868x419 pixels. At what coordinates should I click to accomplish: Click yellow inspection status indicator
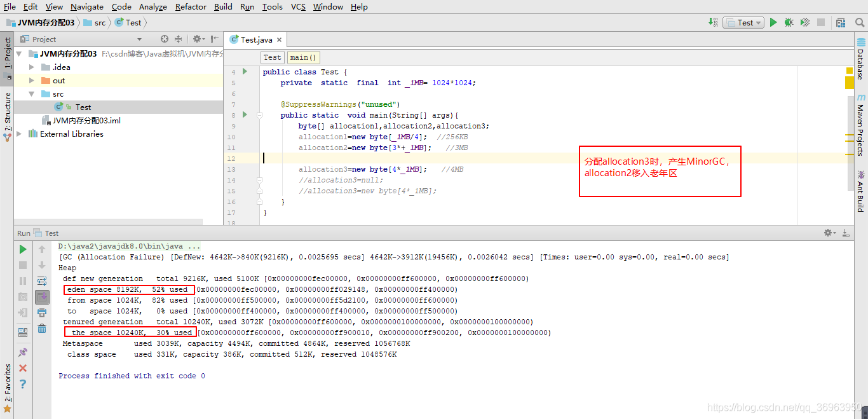click(850, 70)
